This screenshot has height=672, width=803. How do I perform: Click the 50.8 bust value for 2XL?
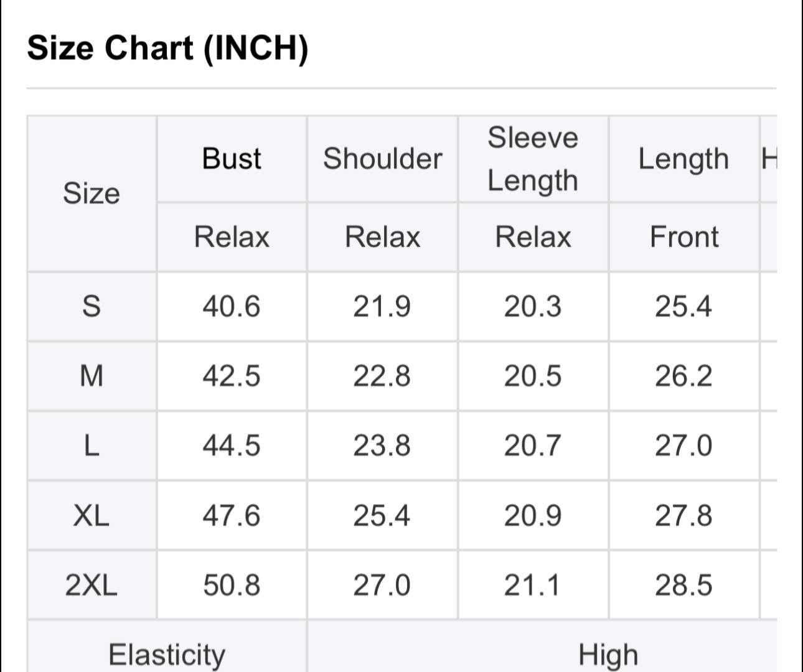(x=232, y=585)
